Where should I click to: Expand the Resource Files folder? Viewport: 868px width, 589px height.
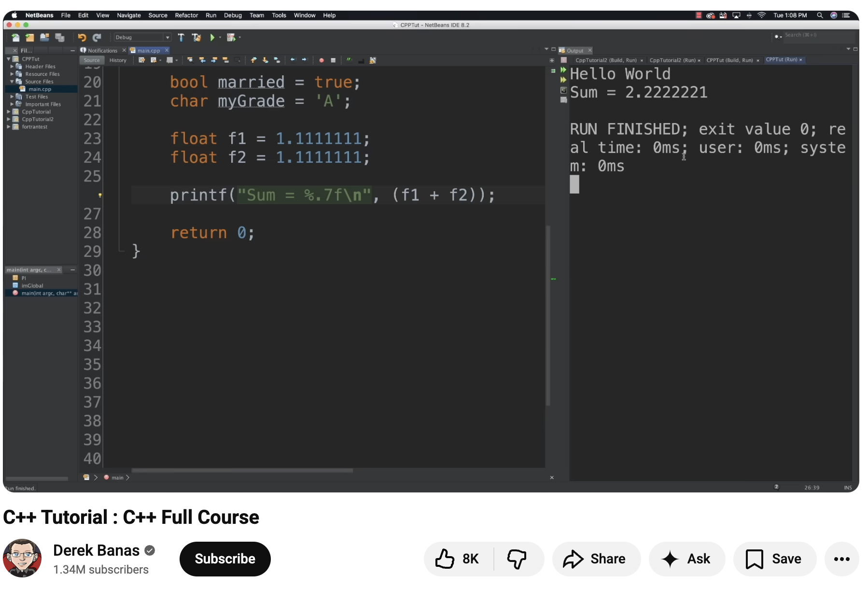pos(12,74)
